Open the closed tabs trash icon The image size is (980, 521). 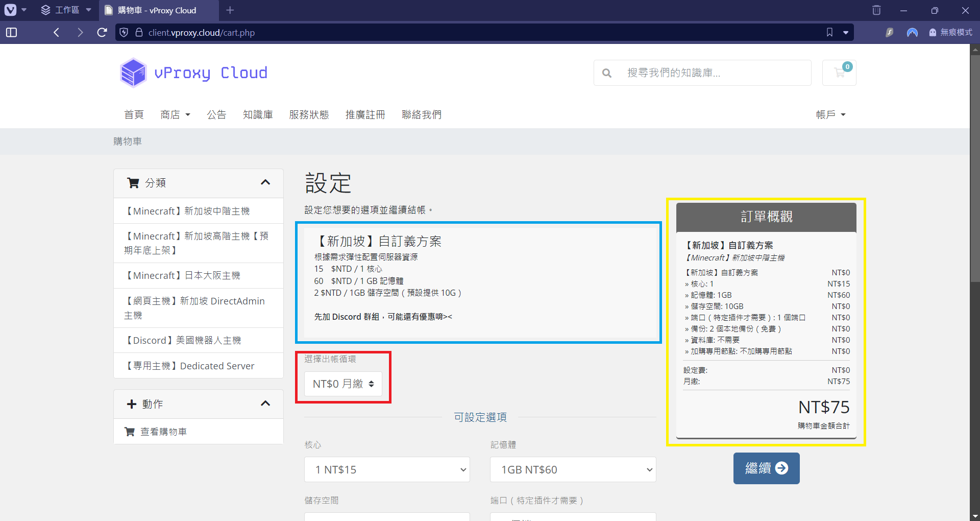(x=876, y=10)
